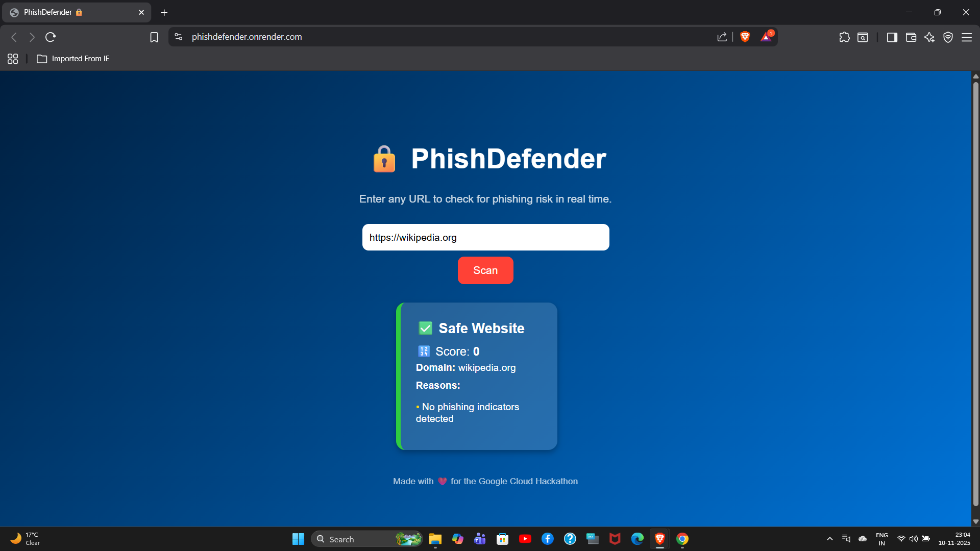Click the Brave Shields lion icon
The image size is (980, 551).
click(x=745, y=37)
